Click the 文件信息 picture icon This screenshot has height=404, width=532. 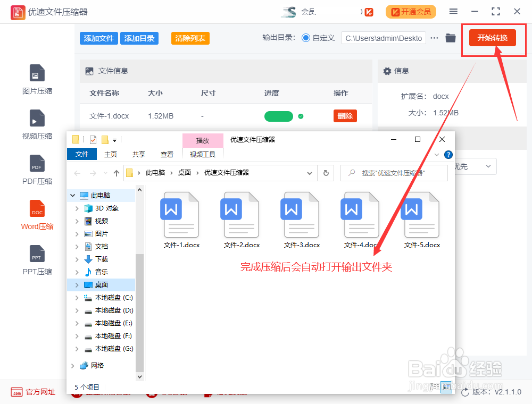[x=89, y=71]
